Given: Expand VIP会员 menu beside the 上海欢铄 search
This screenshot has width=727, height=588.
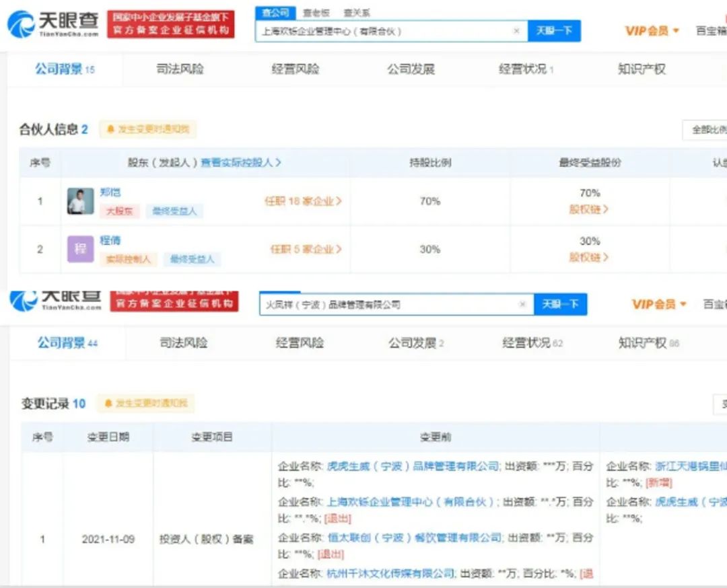Looking at the screenshot, I should pos(652,31).
